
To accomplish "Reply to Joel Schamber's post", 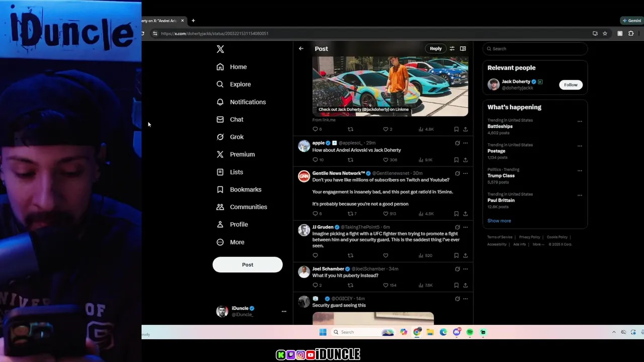I will (315, 285).
